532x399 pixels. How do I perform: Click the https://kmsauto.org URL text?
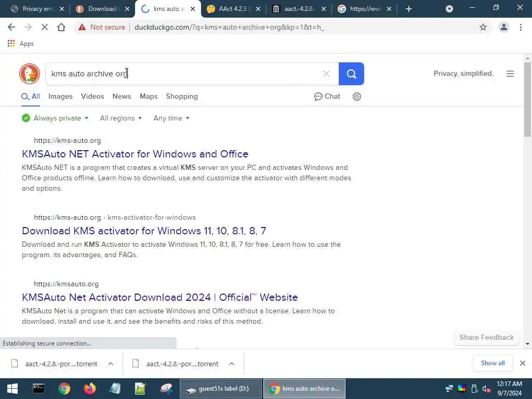click(66, 284)
